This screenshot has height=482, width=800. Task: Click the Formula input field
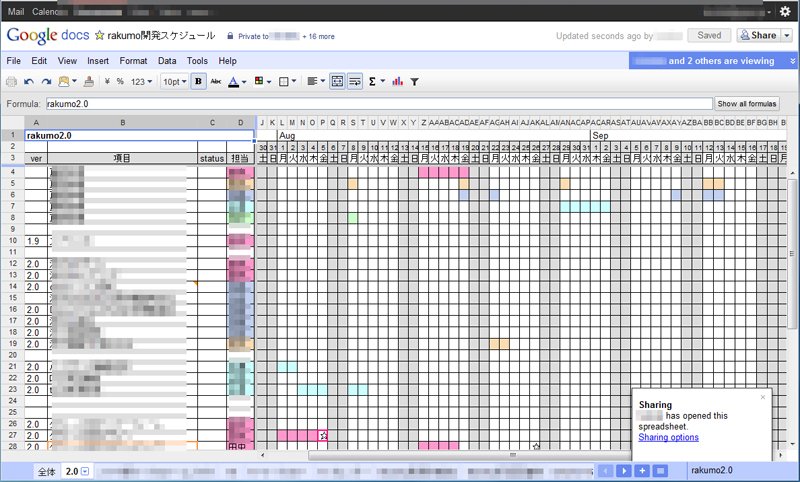point(379,104)
